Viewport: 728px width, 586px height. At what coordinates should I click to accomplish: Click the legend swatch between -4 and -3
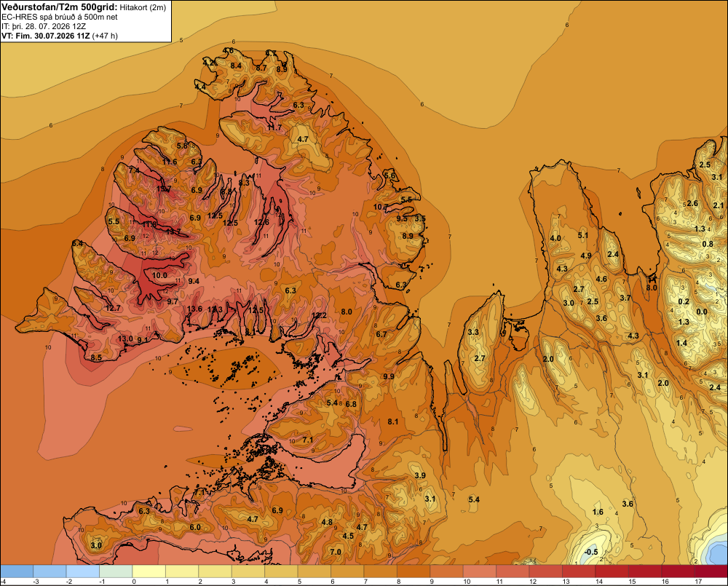tap(17, 571)
